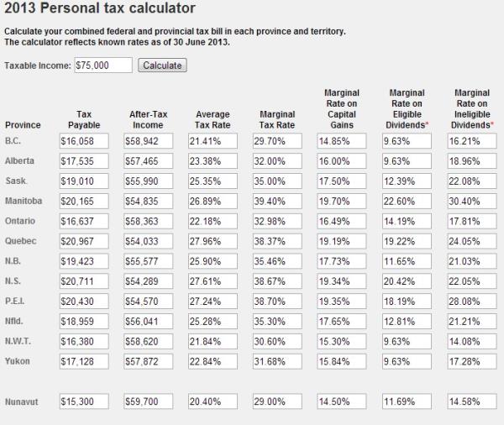Click Nunavut Tax Payable field
This screenshot has height=425, width=504.
tap(85, 402)
